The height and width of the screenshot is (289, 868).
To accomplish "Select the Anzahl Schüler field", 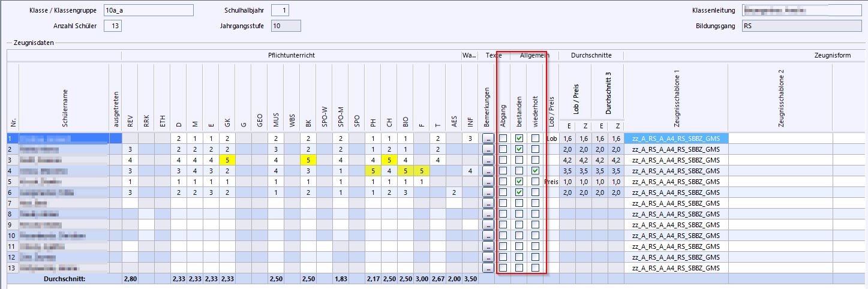I will [112, 26].
